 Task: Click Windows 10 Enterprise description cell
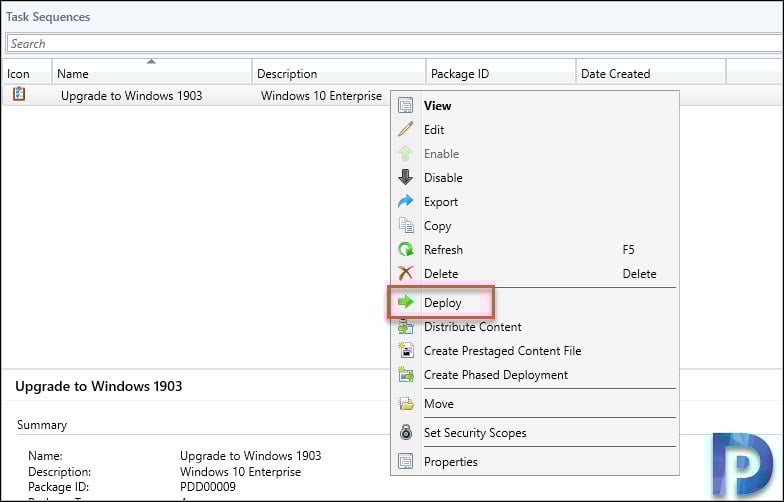tap(321, 96)
